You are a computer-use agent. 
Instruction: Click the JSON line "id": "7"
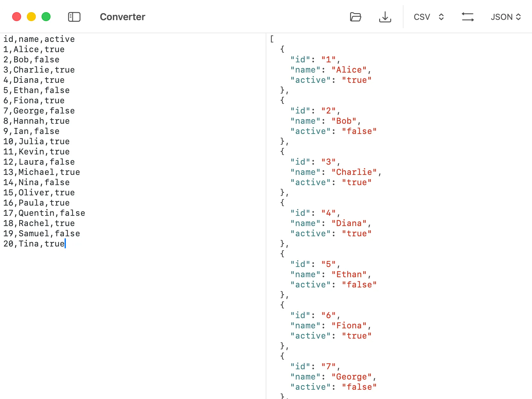[x=315, y=366]
